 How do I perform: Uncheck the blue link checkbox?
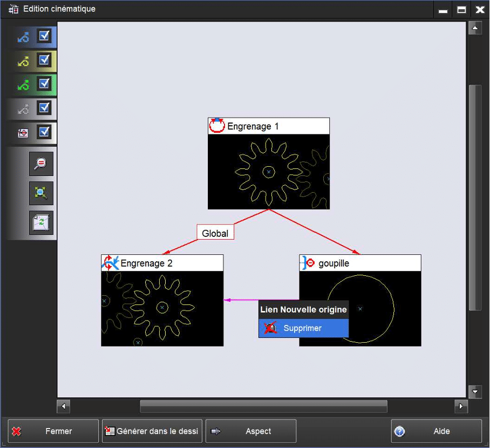pos(44,36)
